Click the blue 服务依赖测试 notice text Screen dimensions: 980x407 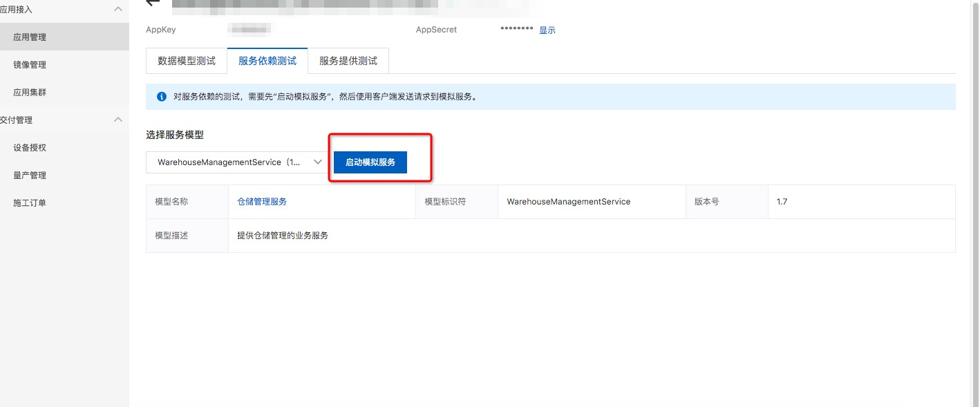point(325,97)
